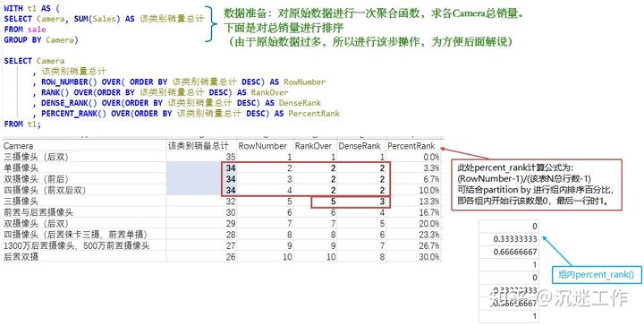Select the RankOver column header
The image size is (644, 326).
point(315,146)
